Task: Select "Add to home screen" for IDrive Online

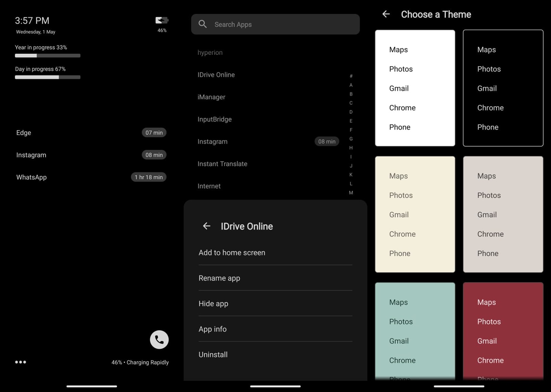Action: point(231,252)
